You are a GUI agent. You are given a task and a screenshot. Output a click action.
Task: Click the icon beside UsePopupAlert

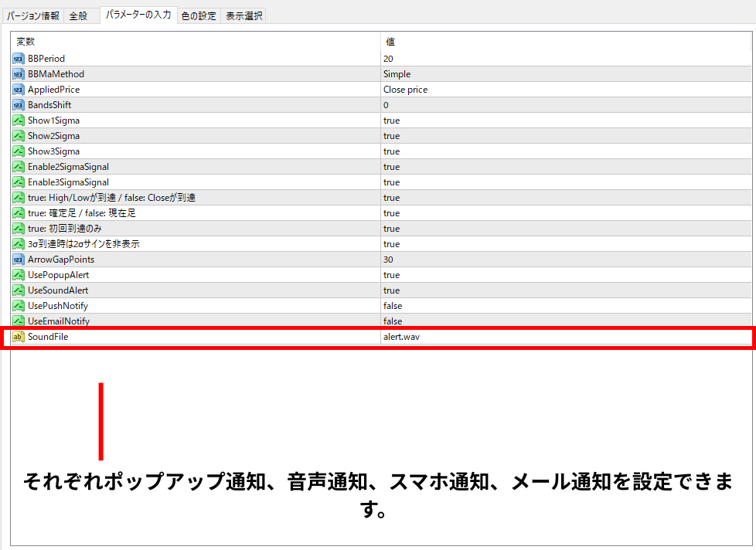click(19, 275)
